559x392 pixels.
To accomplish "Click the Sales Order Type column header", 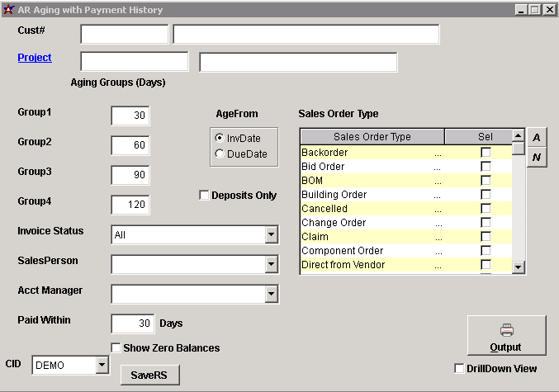I will [x=372, y=137].
